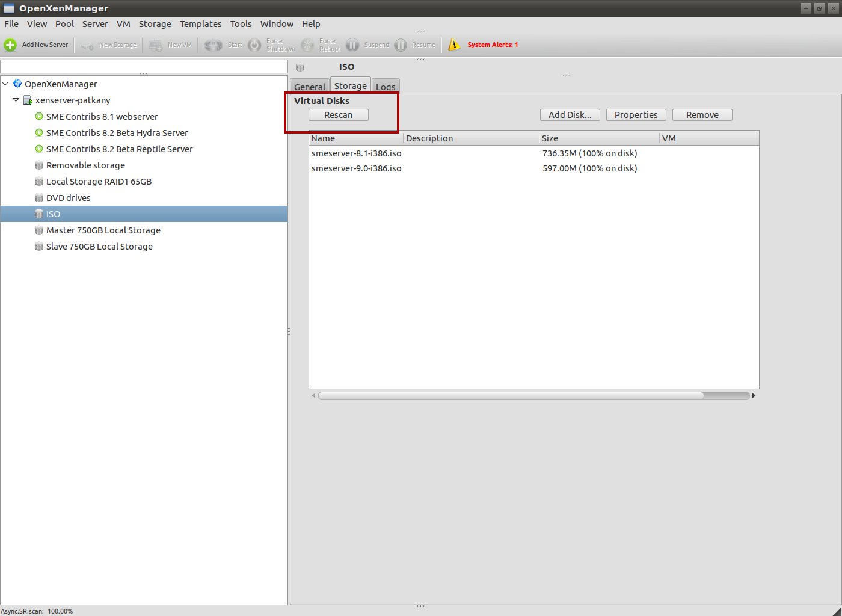Image resolution: width=842 pixels, height=616 pixels.
Task: Click the OpenXenManager globe icon in tree
Action: coord(17,84)
